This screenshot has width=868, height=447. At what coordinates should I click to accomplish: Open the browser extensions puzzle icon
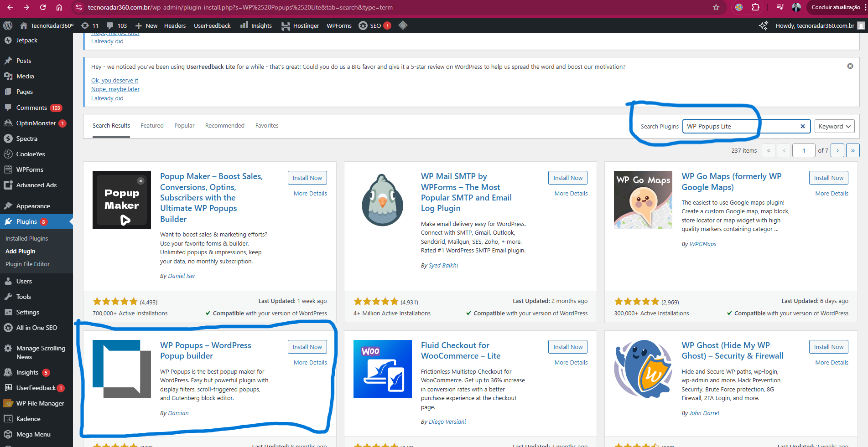pyautogui.click(x=756, y=7)
